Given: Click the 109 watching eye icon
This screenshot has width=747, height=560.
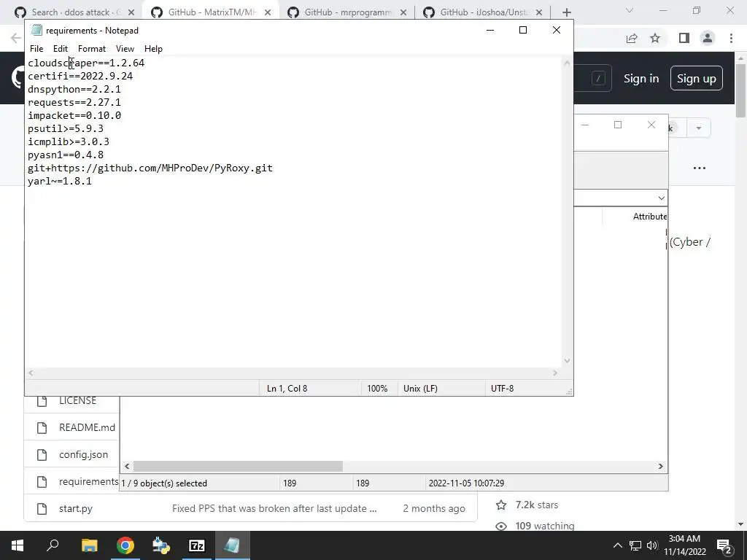Looking at the screenshot, I should coord(501,526).
